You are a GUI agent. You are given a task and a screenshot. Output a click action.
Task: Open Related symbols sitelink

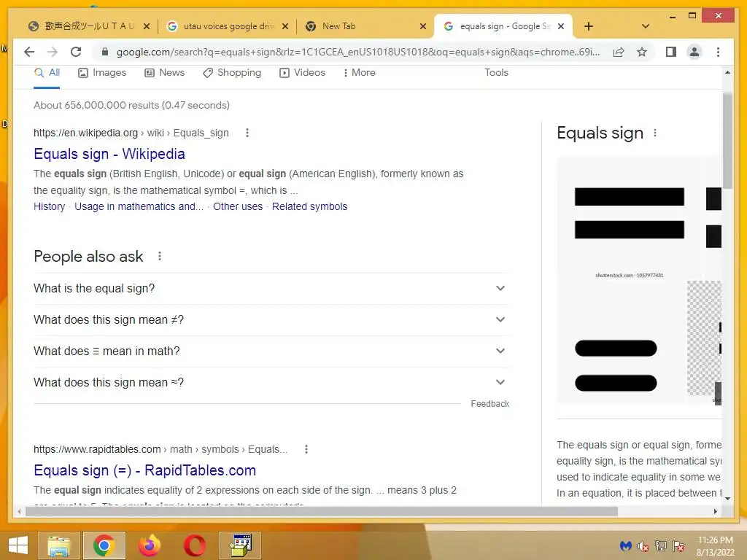(309, 206)
